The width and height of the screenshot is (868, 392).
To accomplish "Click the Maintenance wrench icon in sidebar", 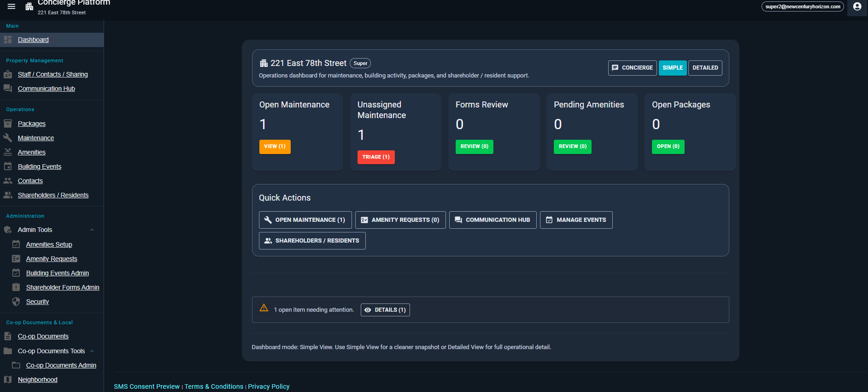I will [8, 138].
